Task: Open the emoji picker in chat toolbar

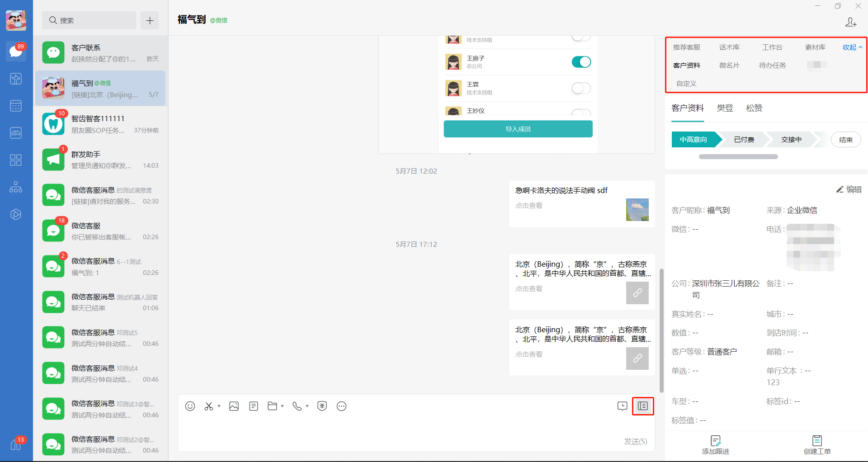Action: pos(190,406)
